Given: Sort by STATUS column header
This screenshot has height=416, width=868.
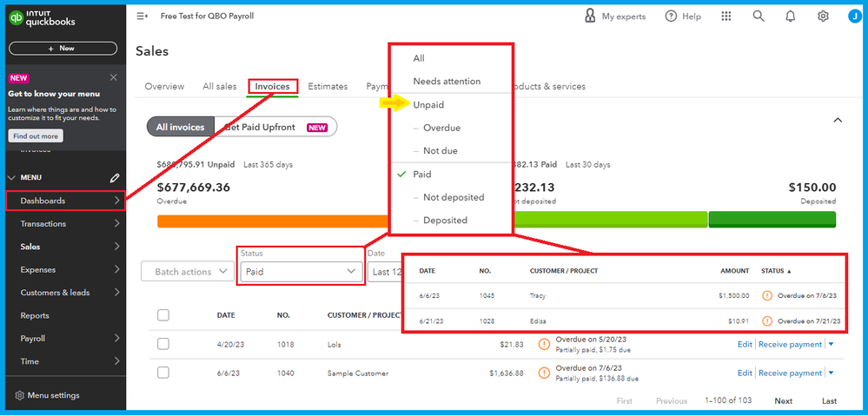Looking at the screenshot, I should pyautogui.click(x=776, y=271).
